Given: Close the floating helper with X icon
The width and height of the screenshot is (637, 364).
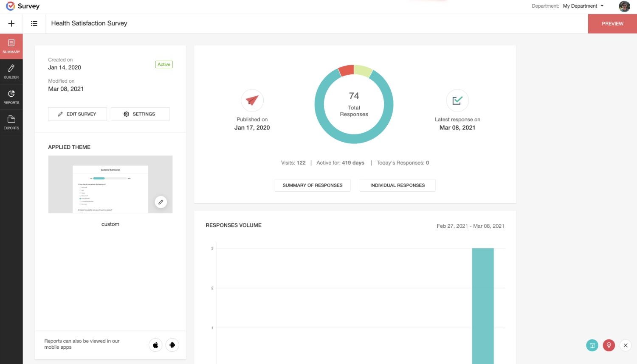Looking at the screenshot, I should point(626,345).
